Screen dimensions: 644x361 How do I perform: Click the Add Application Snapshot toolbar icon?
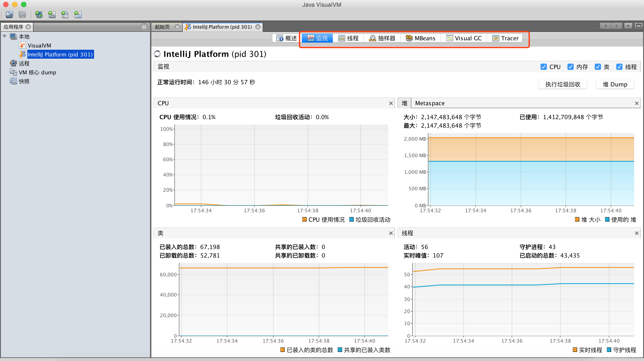[78, 15]
